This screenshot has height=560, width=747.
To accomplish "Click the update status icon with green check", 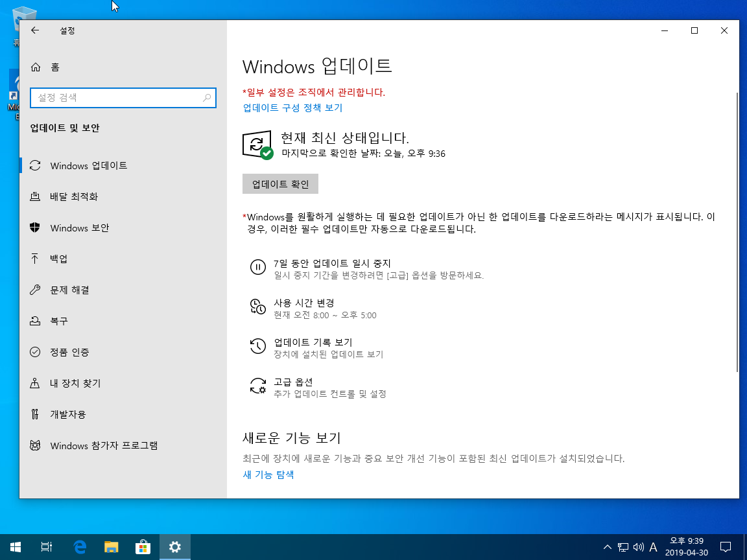I will (x=257, y=145).
